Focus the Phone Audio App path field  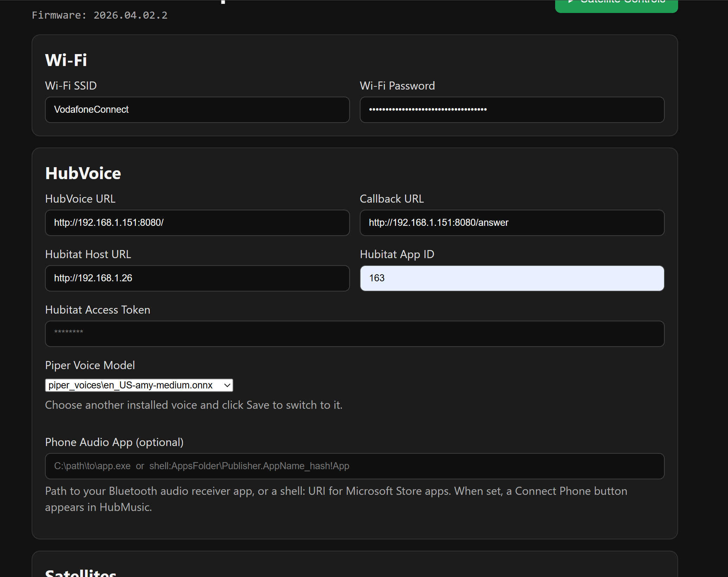tap(354, 466)
